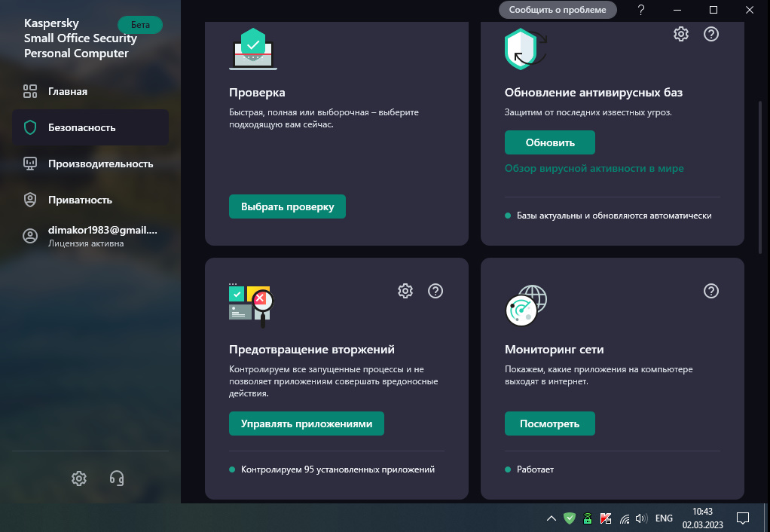Click Выбрать проверку button
Image resolution: width=770 pixels, height=532 pixels.
287,206
